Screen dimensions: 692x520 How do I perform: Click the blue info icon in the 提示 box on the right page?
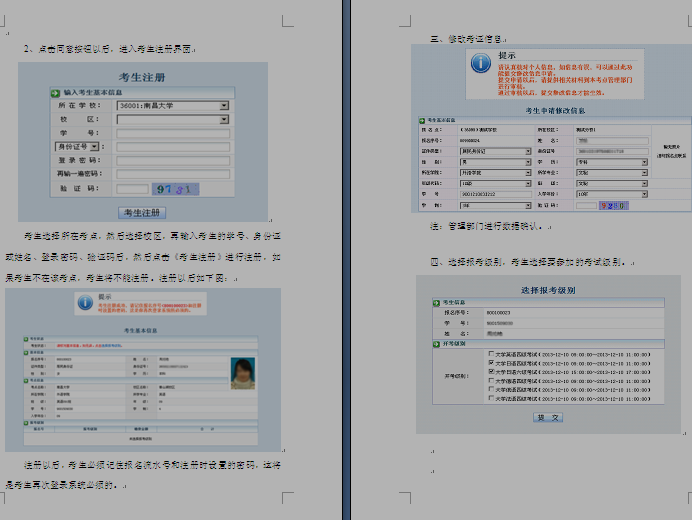pyautogui.click(x=481, y=64)
